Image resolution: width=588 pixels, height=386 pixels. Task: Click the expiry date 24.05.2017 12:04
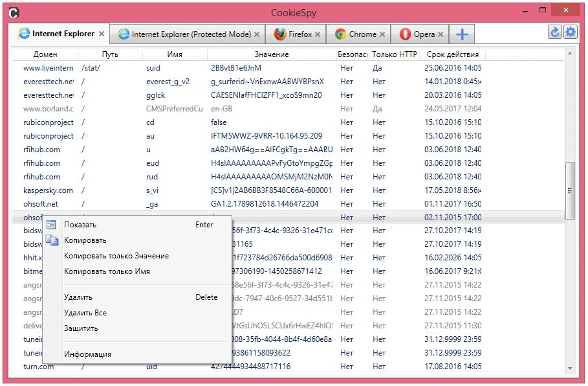point(453,109)
